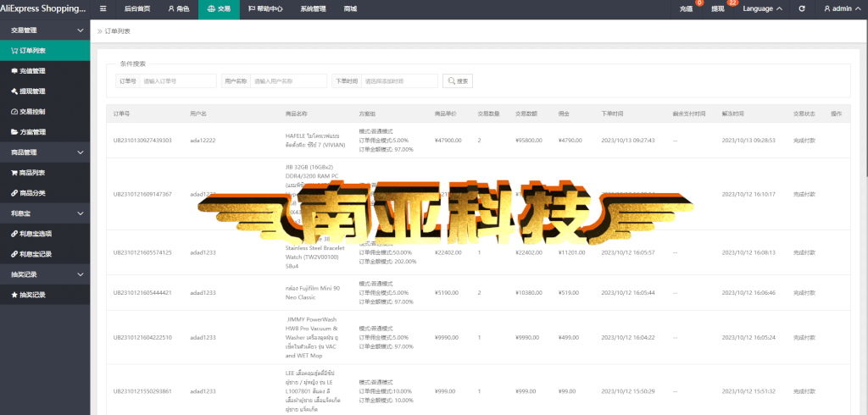The height and width of the screenshot is (415, 868).
Task: Click the commission ¥11201.00
Action: 570,252
